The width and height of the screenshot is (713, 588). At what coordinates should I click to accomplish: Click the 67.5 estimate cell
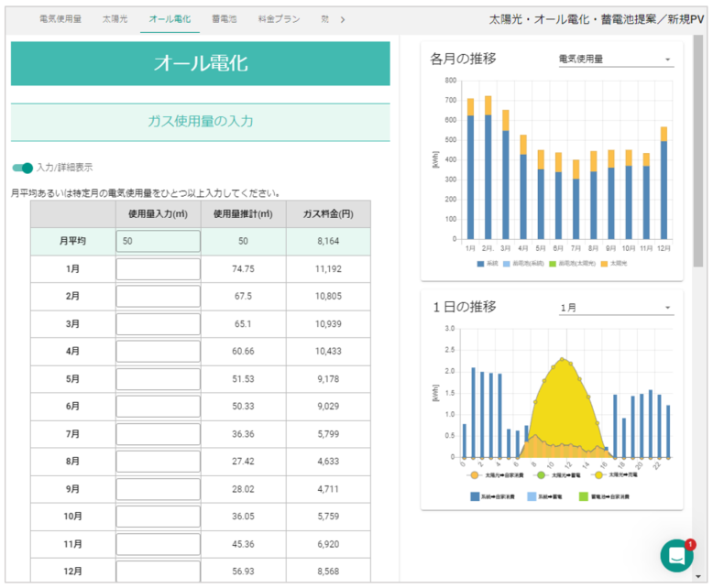point(243,296)
